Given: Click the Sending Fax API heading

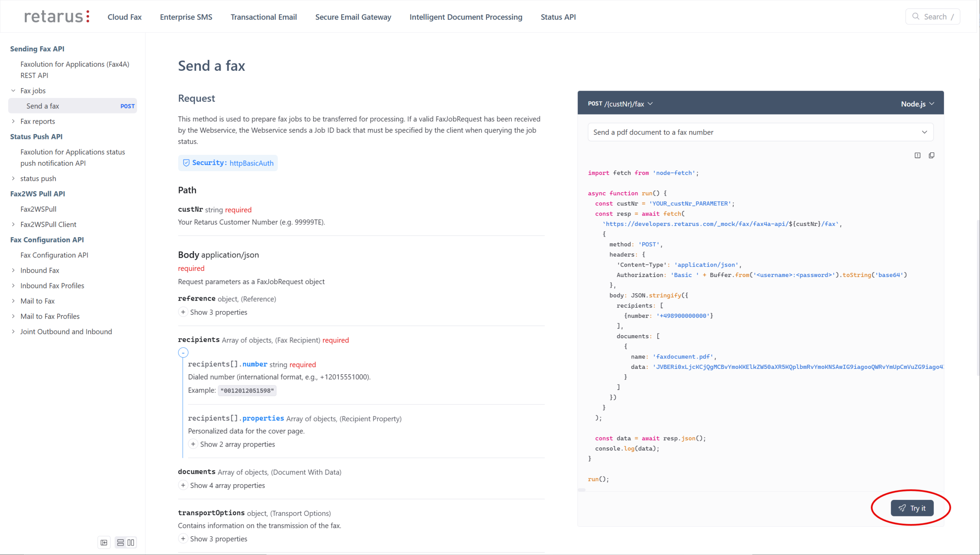Looking at the screenshot, I should (37, 49).
